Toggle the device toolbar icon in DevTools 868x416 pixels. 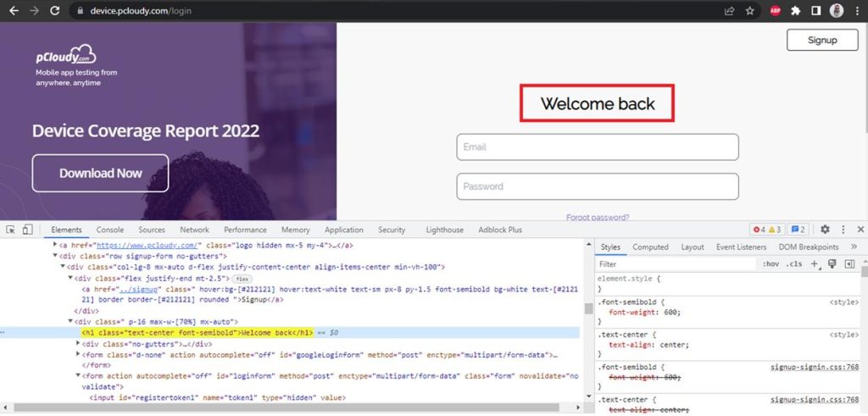(27, 230)
